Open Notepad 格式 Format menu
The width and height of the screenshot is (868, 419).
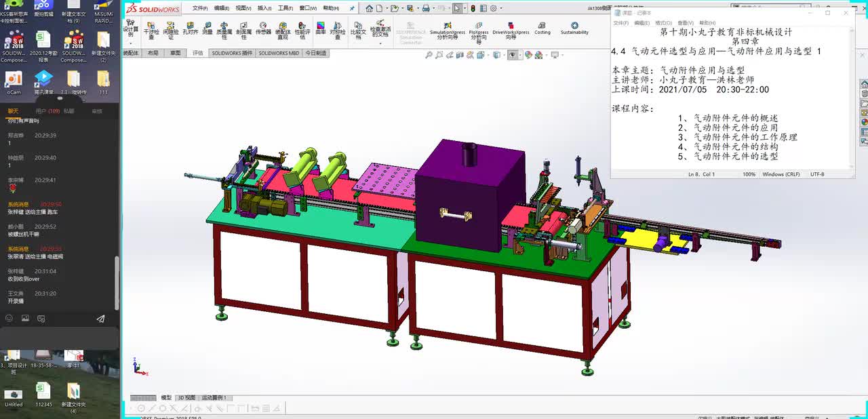pos(663,23)
